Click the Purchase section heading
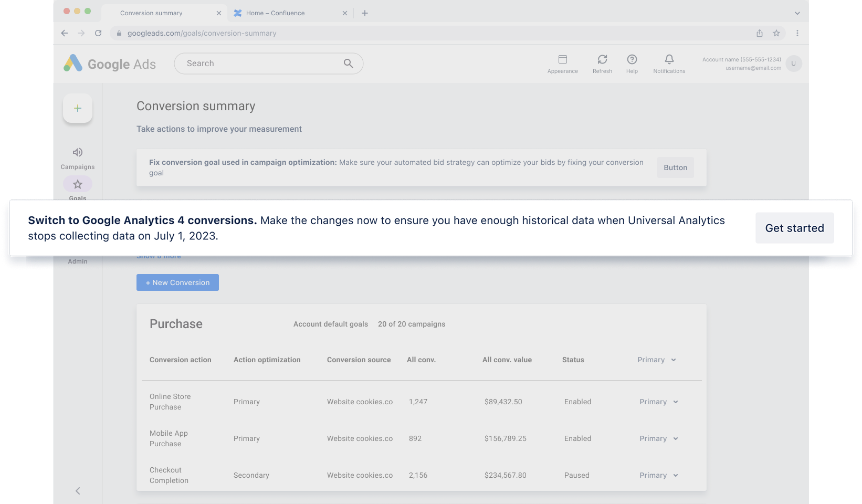The image size is (862, 504). 176,324
